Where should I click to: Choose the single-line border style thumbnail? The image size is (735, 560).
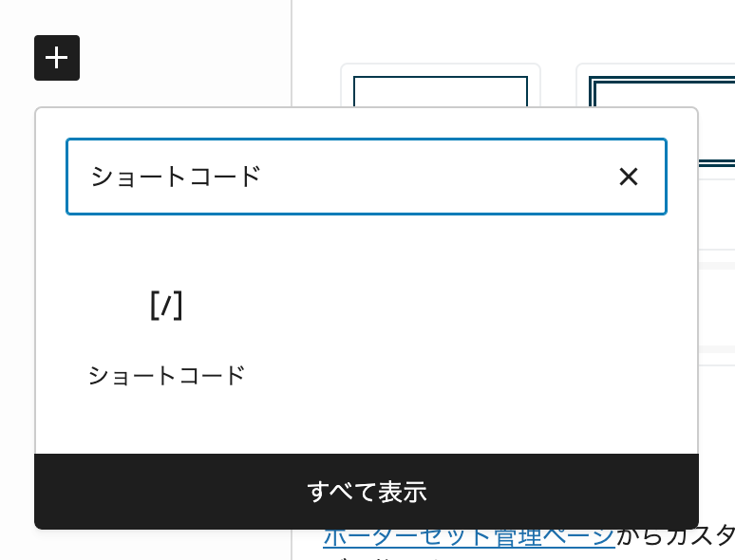tap(440, 90)
